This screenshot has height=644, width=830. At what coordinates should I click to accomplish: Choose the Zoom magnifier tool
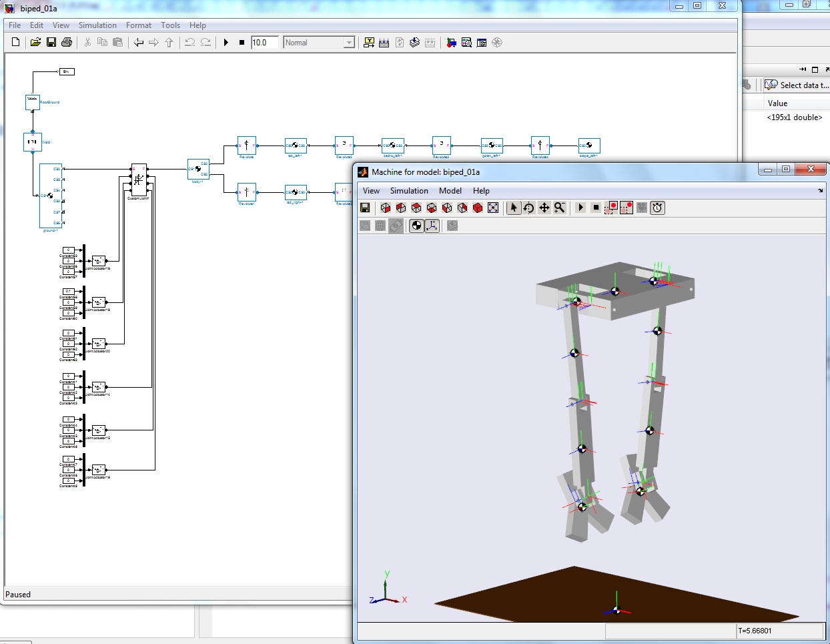560,208
